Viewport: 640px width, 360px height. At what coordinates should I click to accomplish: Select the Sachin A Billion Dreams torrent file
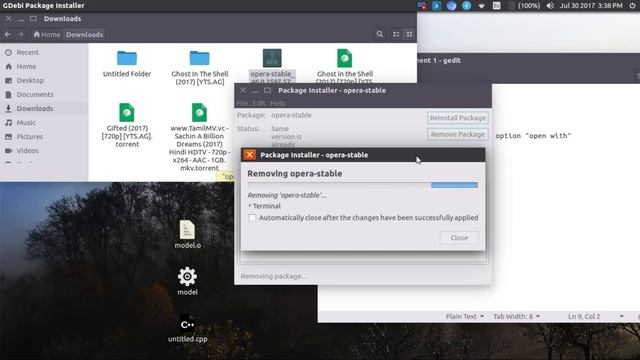200,137
